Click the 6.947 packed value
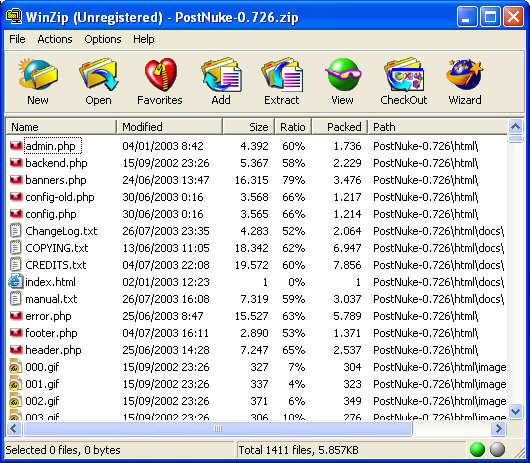This screenshot has height=463, width=530. coord(347,248)
